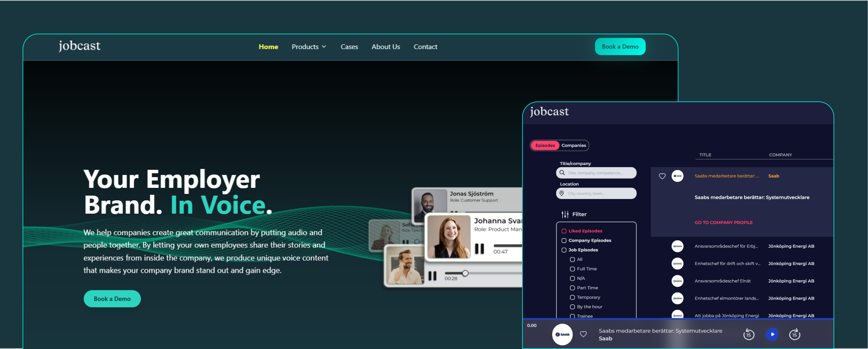Click Book a Demo button below hero text

tap(112, 299)
